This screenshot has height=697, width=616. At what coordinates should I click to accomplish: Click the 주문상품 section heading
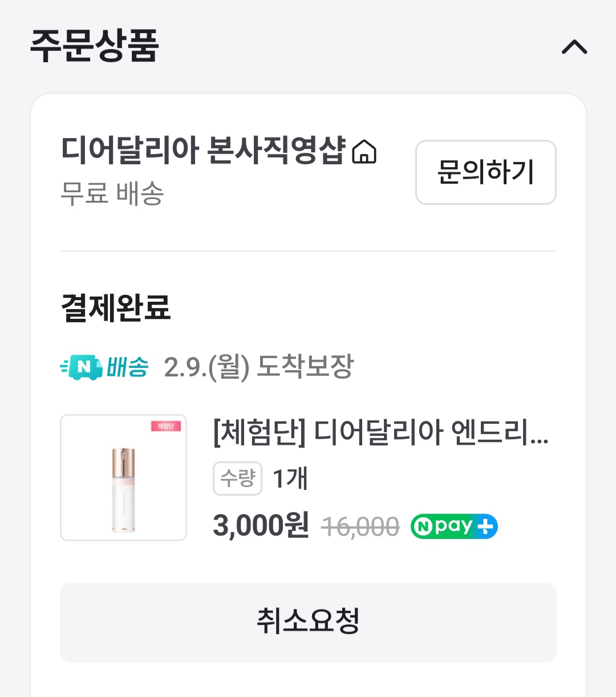(94, 46)
